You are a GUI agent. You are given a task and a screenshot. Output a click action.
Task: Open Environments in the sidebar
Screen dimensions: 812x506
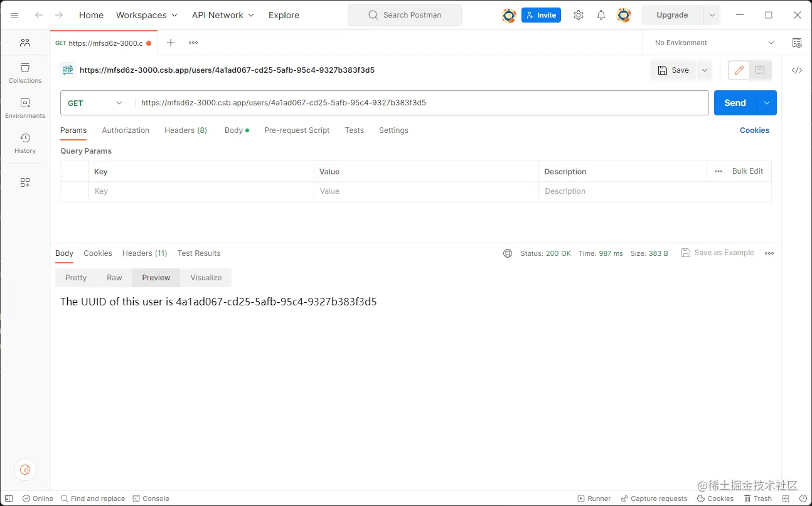[x=25, y=108]
